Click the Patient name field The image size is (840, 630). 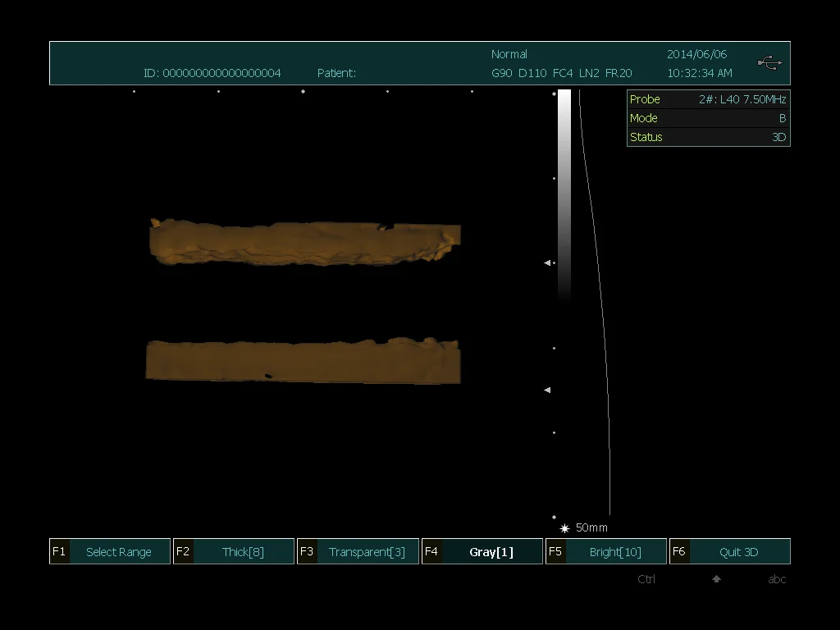point(336,73)
